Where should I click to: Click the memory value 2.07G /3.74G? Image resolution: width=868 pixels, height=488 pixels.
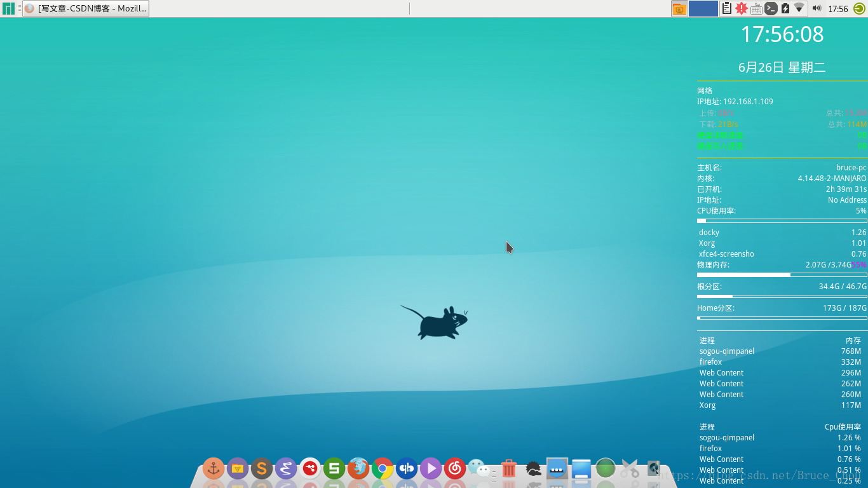(x=829, y=265)
